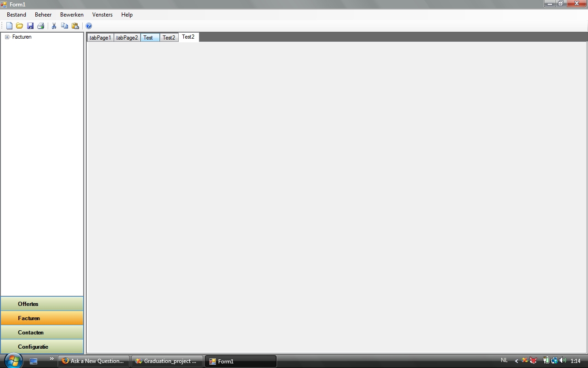Click the Configuratie sidebar button

click(x=42, y=346)
